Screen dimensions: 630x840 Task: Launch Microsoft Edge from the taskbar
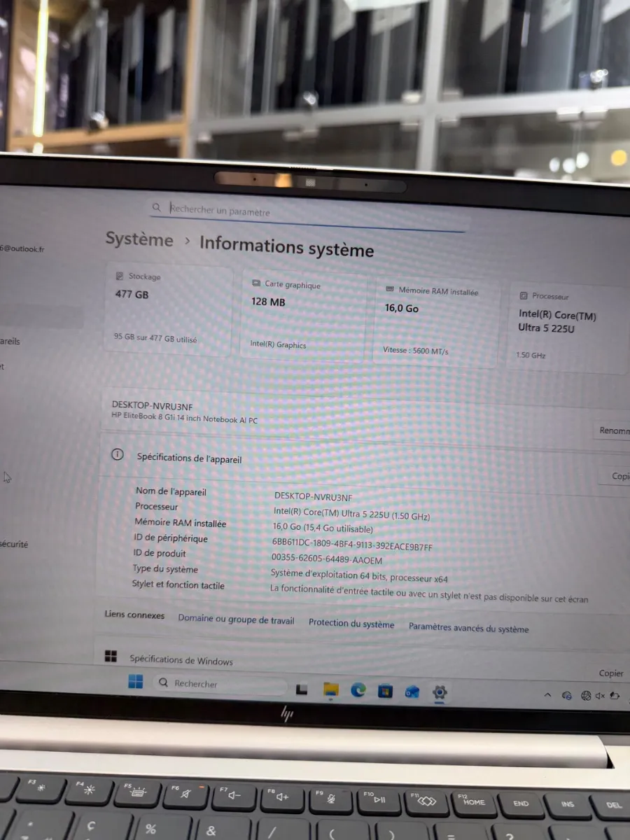click(x=358, y=690)
